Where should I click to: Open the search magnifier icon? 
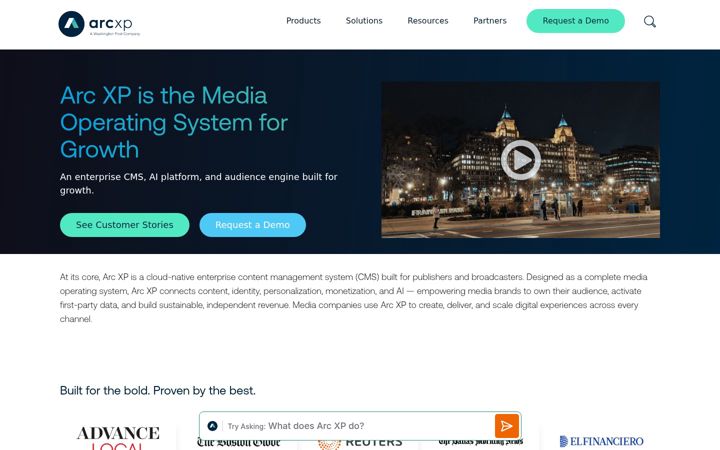649,21
